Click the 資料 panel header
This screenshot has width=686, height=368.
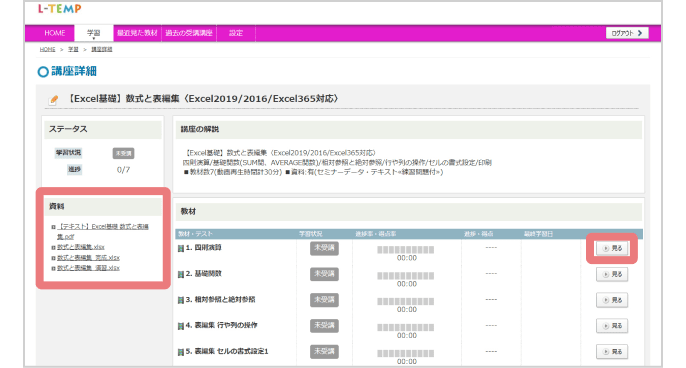pos(103,207)
